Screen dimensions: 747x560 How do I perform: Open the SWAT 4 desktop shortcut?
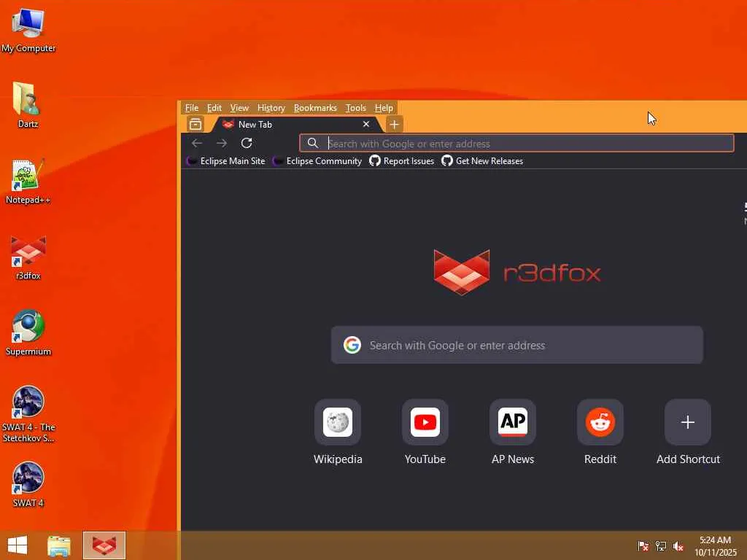tap(28, 484)
